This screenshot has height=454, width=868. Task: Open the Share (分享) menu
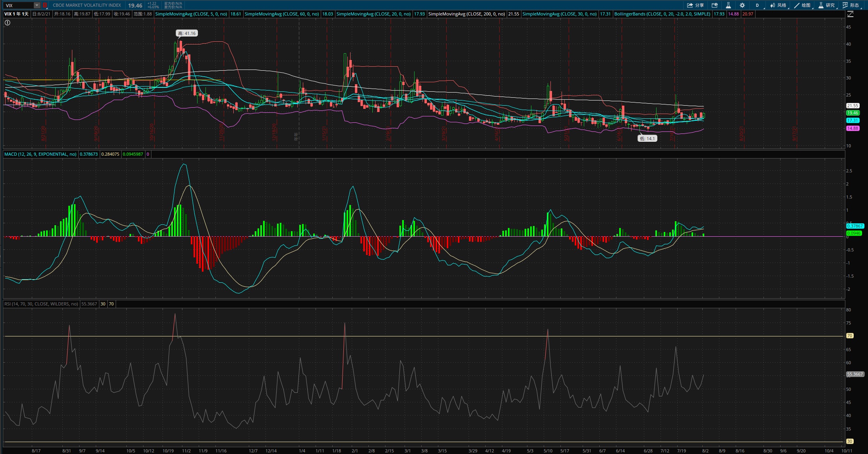coord(696,5)
